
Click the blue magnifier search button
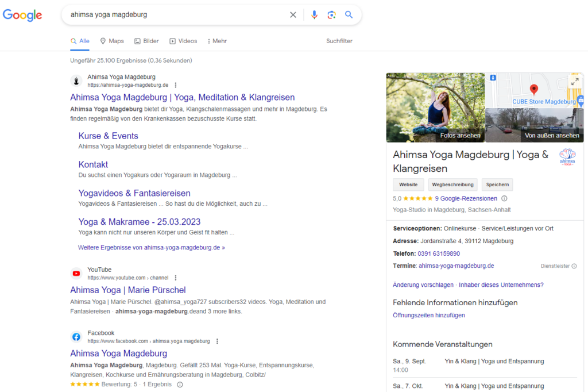click(349, 14)
